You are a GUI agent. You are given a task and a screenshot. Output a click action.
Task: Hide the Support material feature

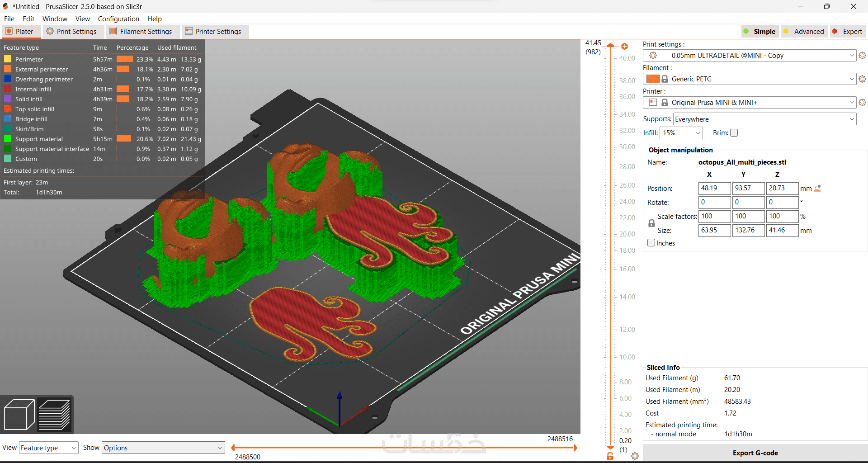(x=8, y=139)
